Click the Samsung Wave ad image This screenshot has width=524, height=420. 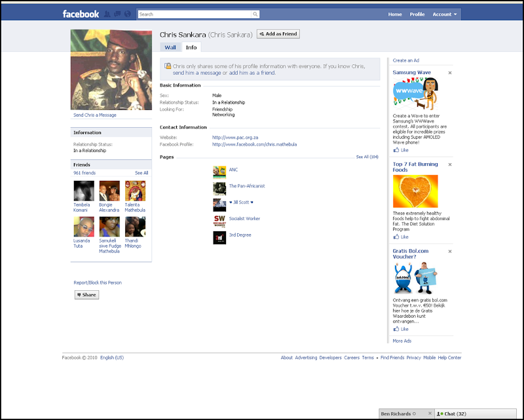point(415,94)
